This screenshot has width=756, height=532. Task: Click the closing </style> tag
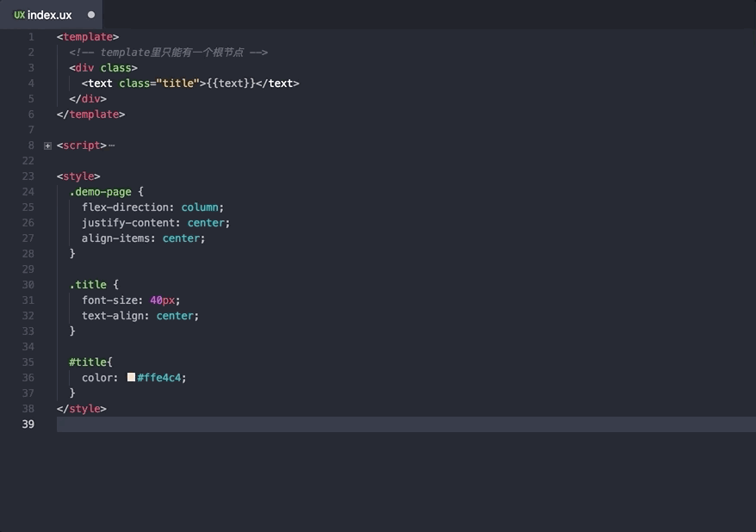(x=82, y=409)
